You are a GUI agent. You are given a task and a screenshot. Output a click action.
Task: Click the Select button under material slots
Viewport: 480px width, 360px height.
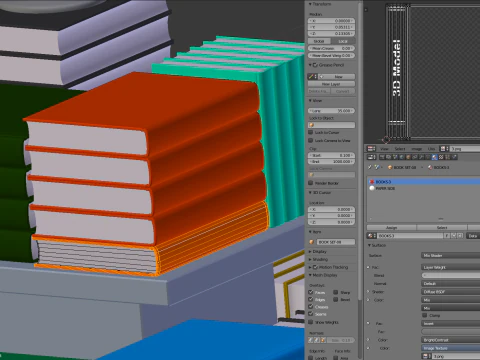(442, 228)
